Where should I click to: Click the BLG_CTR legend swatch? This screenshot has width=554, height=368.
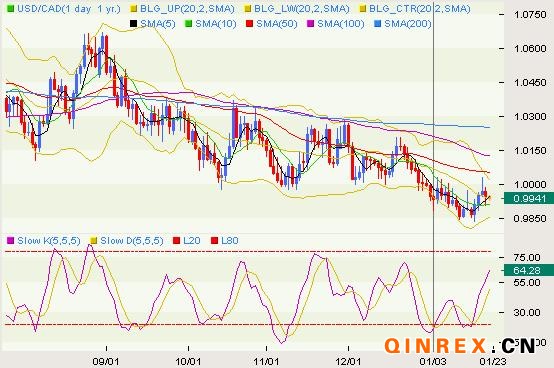363,9
